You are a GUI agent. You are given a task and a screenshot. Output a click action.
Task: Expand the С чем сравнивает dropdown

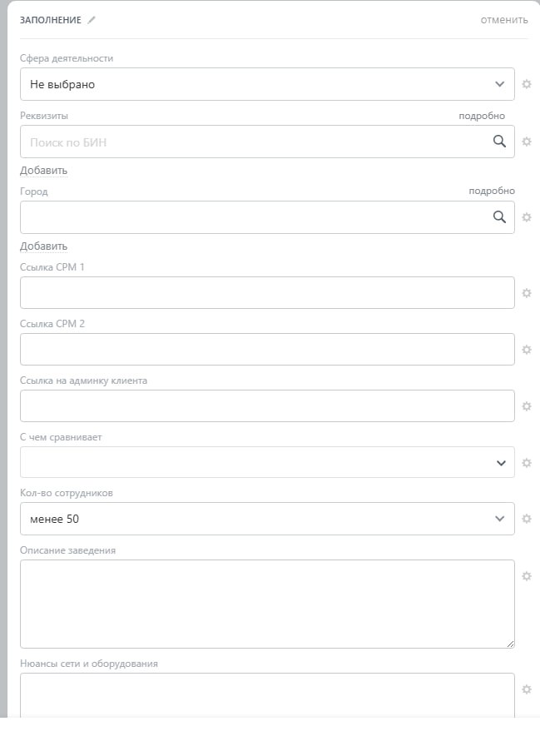pyautogui.click(x=266, y=462)
